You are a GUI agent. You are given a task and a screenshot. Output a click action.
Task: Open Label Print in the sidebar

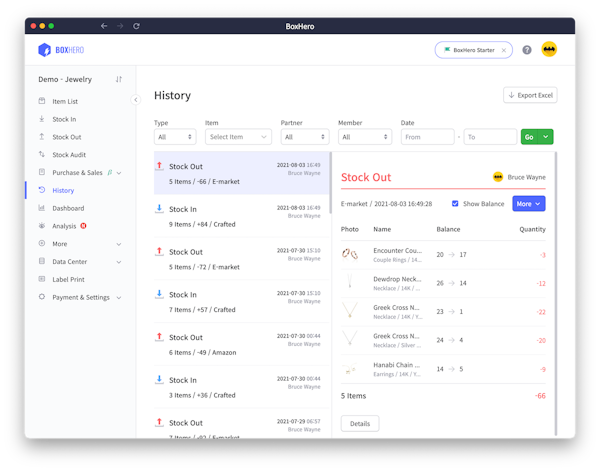click(x=68, y=279)
